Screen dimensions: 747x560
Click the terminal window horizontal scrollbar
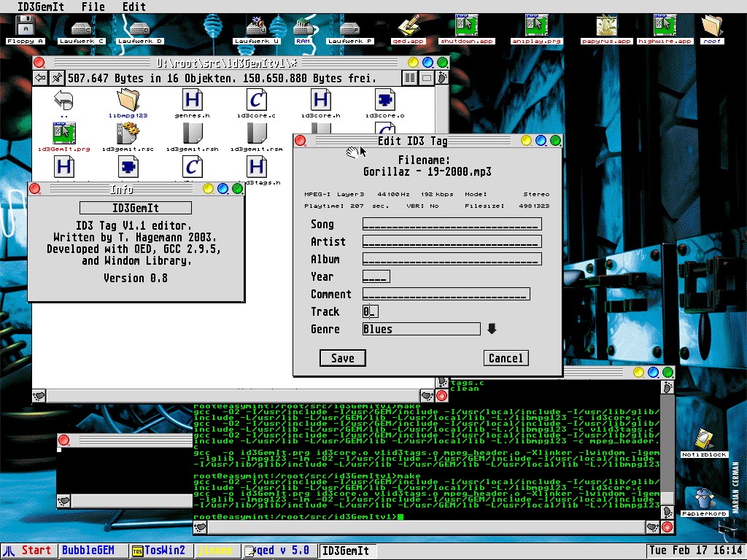(427, 527)
